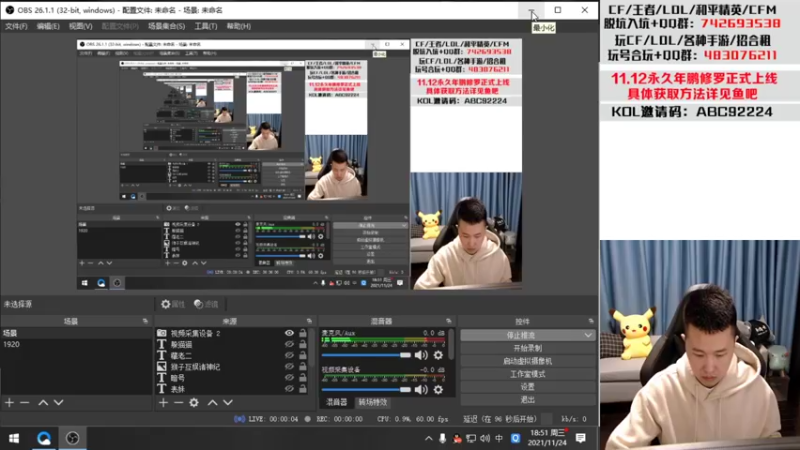Expand the hidden system tray icons chevron
The width and height of the screenshot is (800, 450).
point(429,438)
